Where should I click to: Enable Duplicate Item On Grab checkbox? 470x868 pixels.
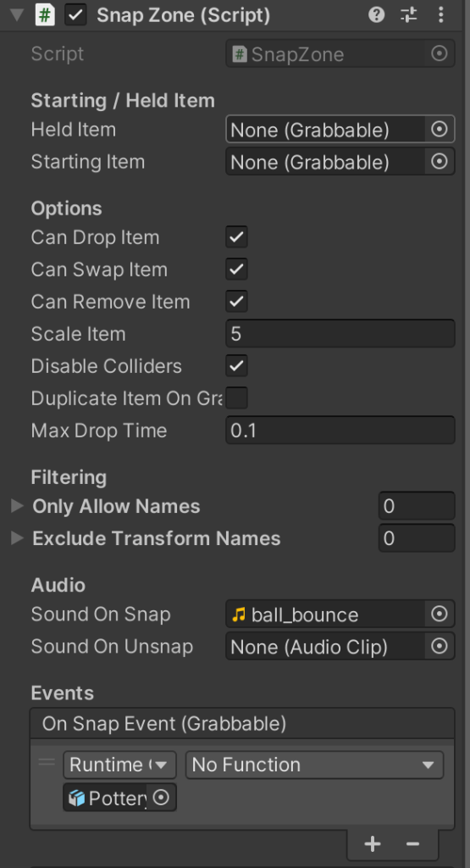click(x=236, y=398)
